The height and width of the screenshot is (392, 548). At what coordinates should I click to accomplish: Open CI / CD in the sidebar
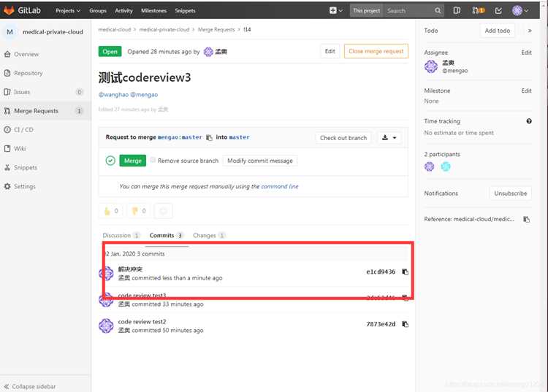point(23,129)
